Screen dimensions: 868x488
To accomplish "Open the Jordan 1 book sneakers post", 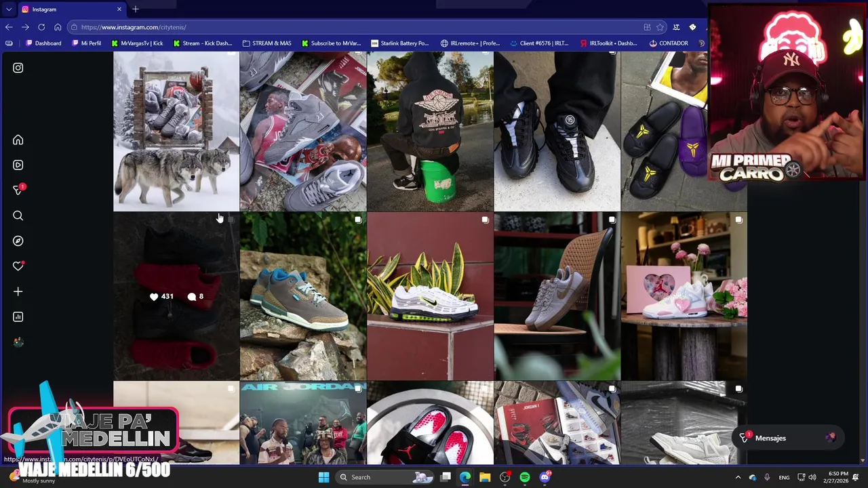I will pyautogui.click(x=557, y=423).
